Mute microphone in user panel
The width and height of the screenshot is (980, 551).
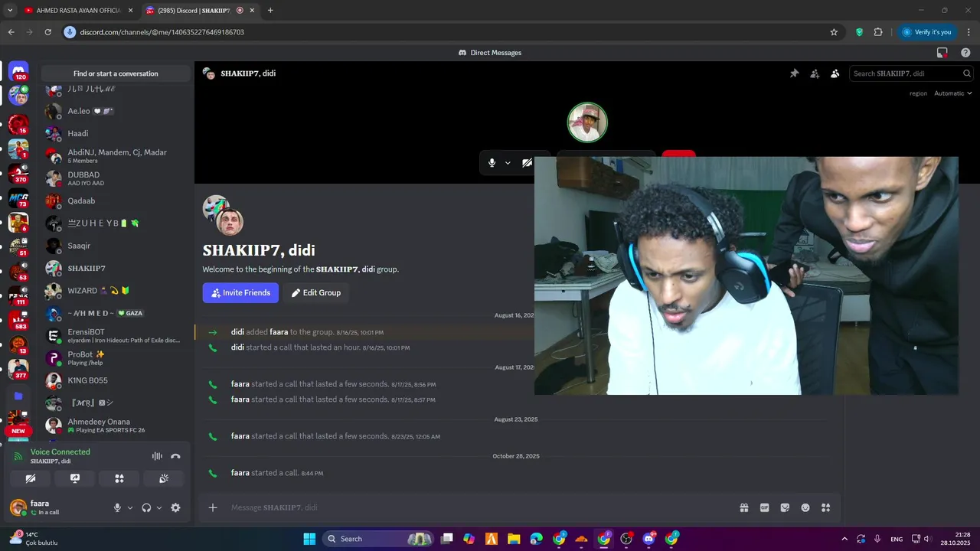(117, 507)
